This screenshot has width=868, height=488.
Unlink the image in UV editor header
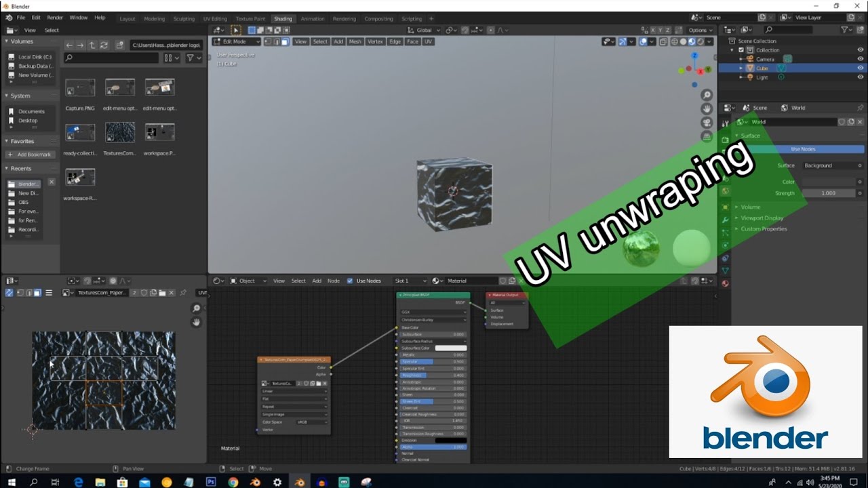(172, 293)
